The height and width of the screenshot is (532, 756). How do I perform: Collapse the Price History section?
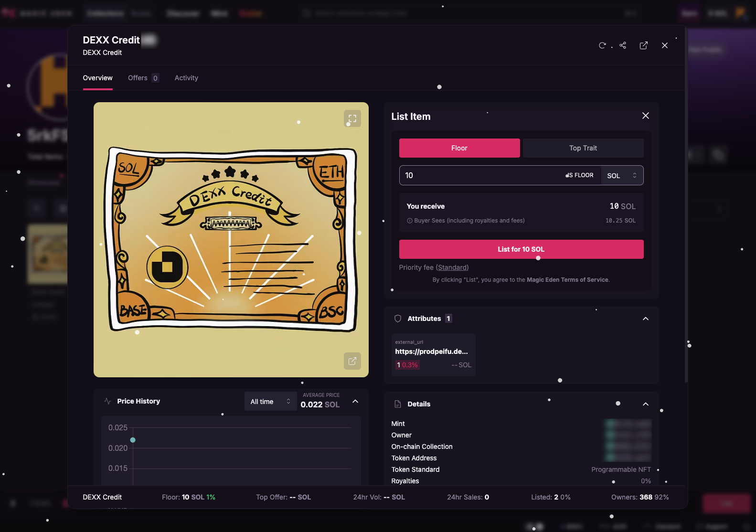click(x=355, y=401)
